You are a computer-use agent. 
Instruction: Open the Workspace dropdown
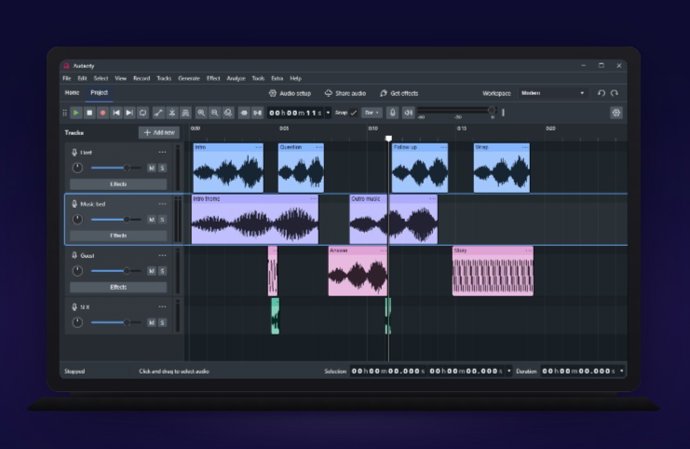pos(553,93)
